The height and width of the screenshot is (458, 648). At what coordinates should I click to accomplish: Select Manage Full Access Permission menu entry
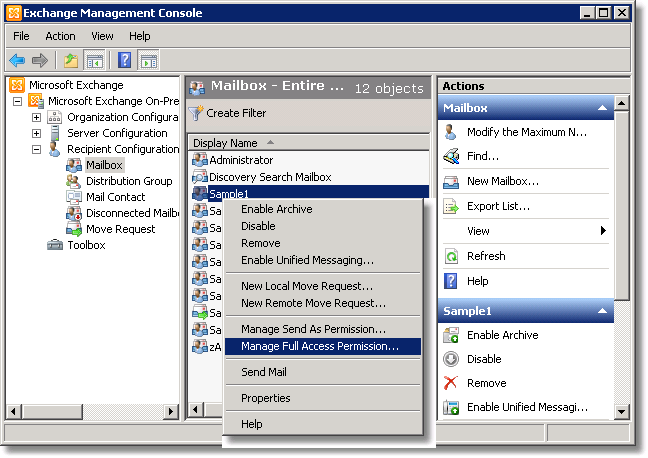pyautogui.click(x=323, y=346)
